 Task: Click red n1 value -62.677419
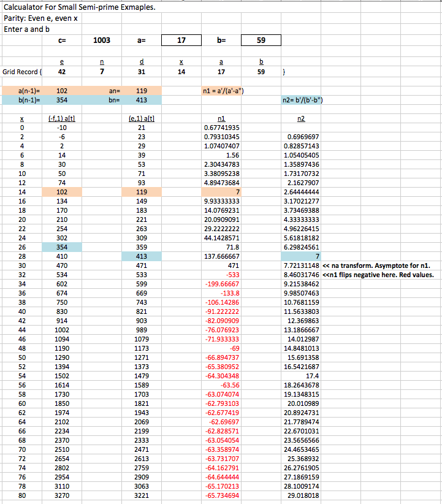click(222, 413)
